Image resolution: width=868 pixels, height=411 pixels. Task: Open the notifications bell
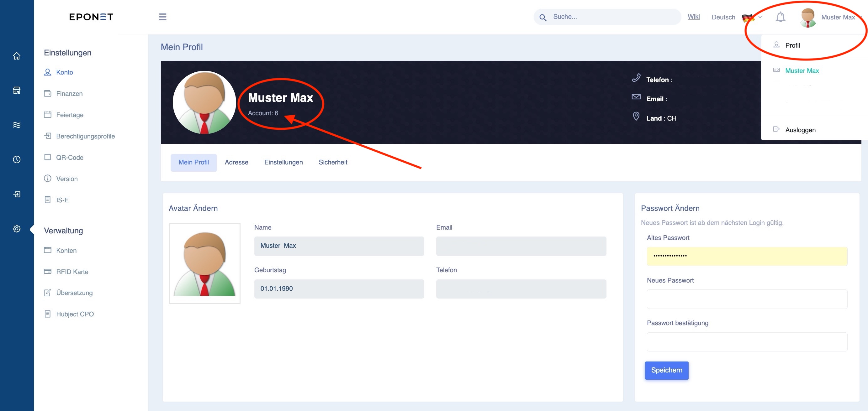(x=781, y=17)
